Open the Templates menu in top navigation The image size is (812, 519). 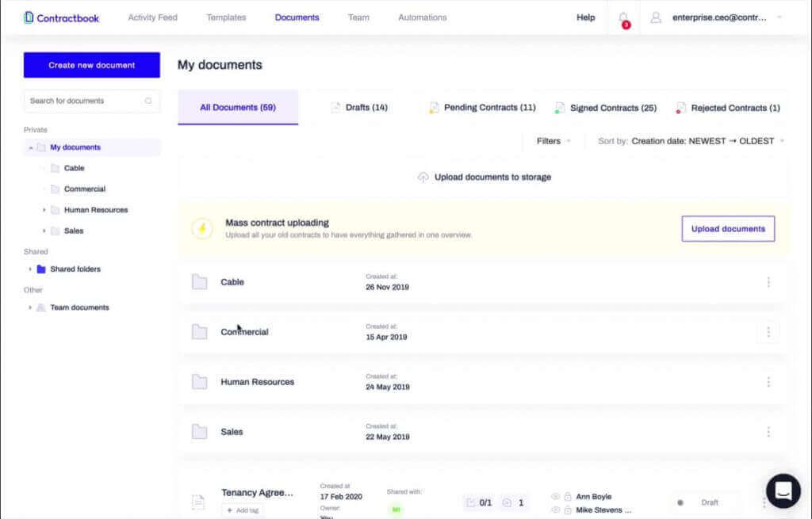coord(224,17)
